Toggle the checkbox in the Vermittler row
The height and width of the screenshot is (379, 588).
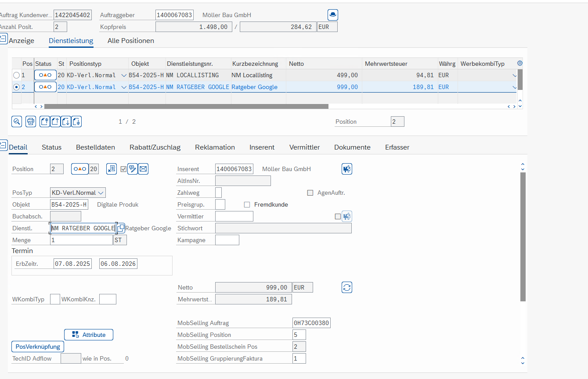pyautogui.click(x=338, y=216)
